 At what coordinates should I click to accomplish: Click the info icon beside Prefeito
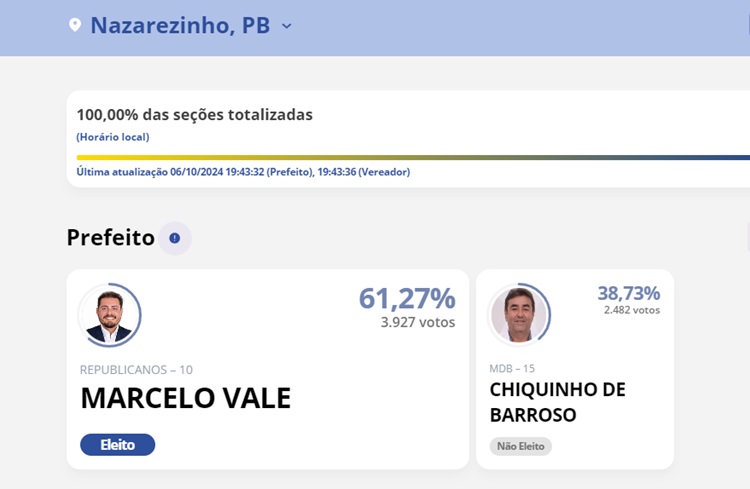[x=175, y=238]
